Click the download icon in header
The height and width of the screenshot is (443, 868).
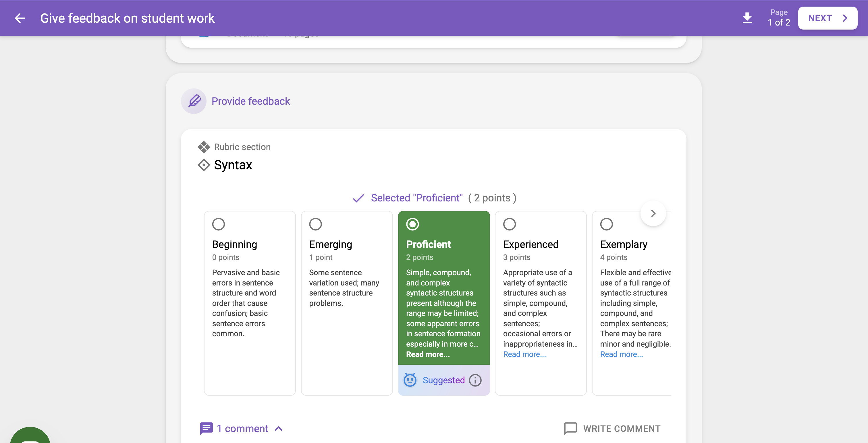coord(747,18)
